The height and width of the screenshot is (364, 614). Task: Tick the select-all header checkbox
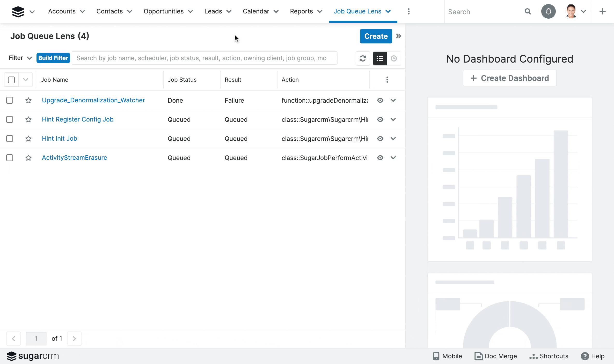coord(11,80)
